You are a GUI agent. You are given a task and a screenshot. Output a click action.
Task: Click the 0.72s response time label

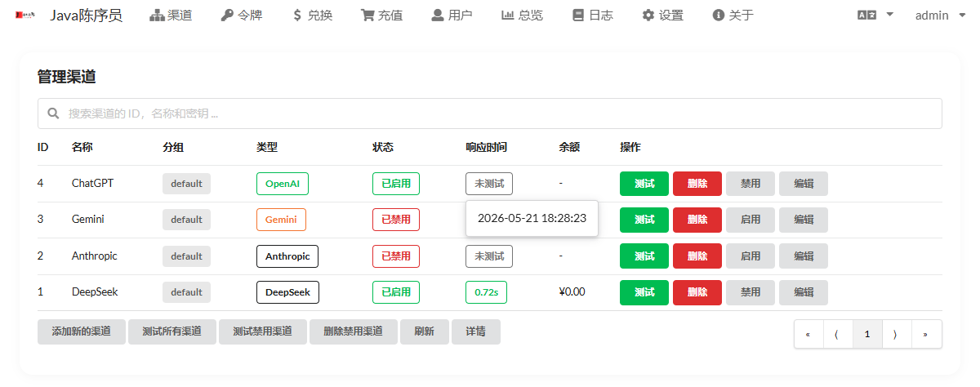[x=486, y=292]
